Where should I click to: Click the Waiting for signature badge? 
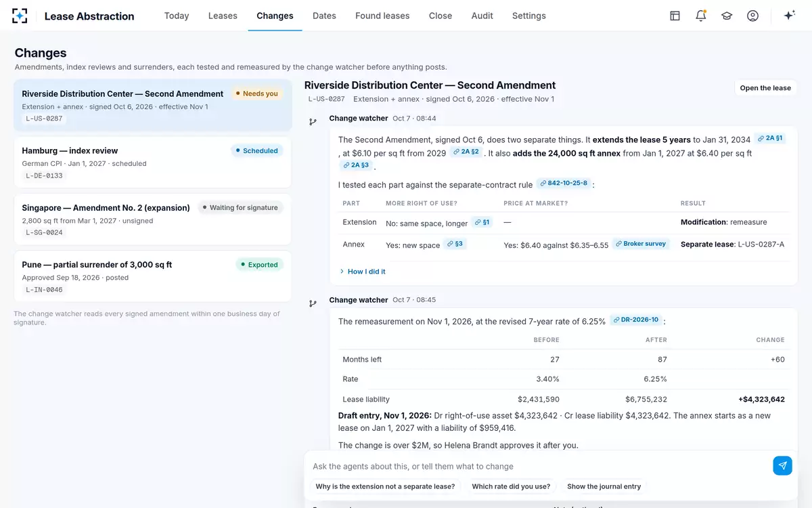239,207
